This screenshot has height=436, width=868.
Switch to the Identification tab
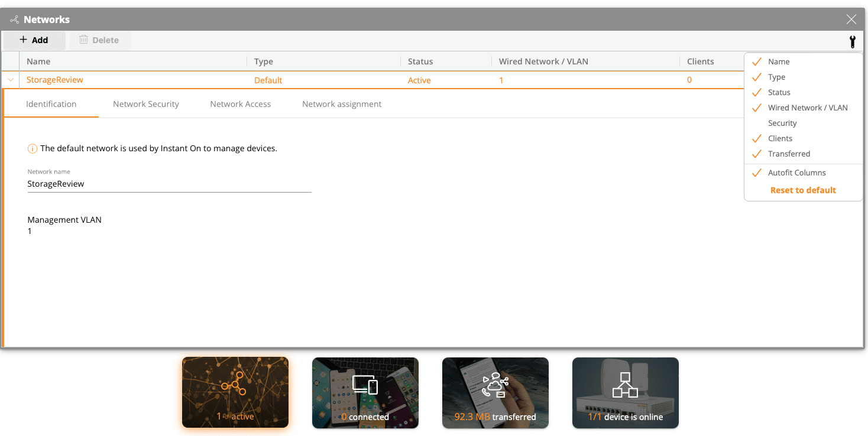(51, 104)
